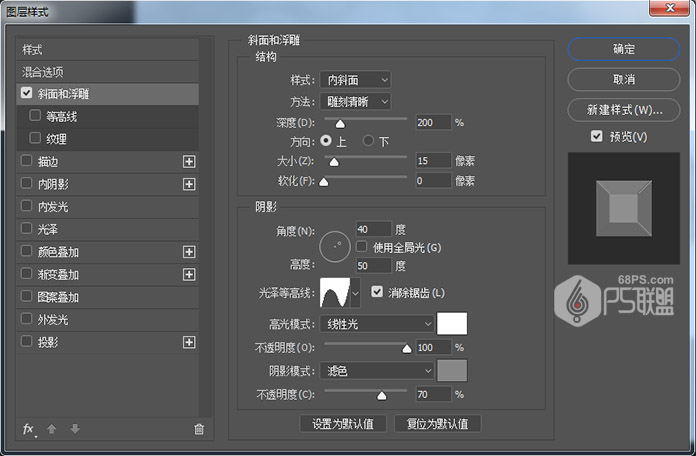Image resolution: width=696 pixels, height=456 pixels.
Task: Select 内发光 effect row label
Action: click(53, 206)
